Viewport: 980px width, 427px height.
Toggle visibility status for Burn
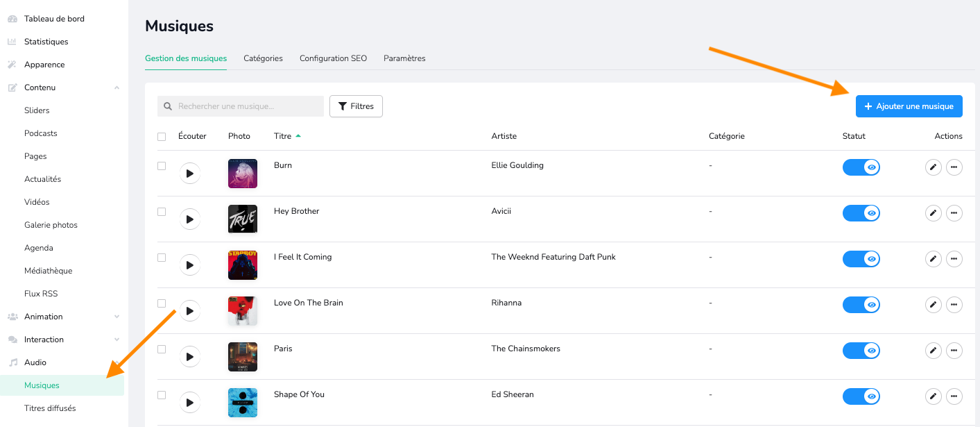pyautogui.click(x=861, y=167)
